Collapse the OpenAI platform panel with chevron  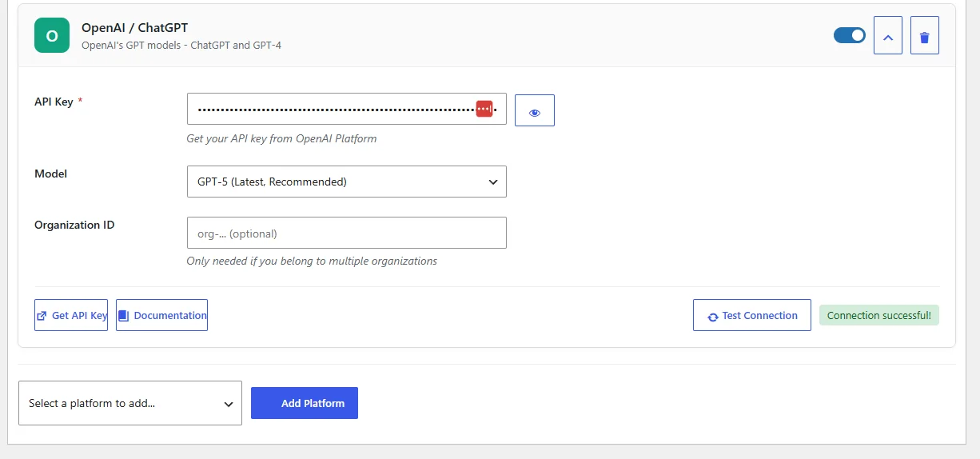888,36
